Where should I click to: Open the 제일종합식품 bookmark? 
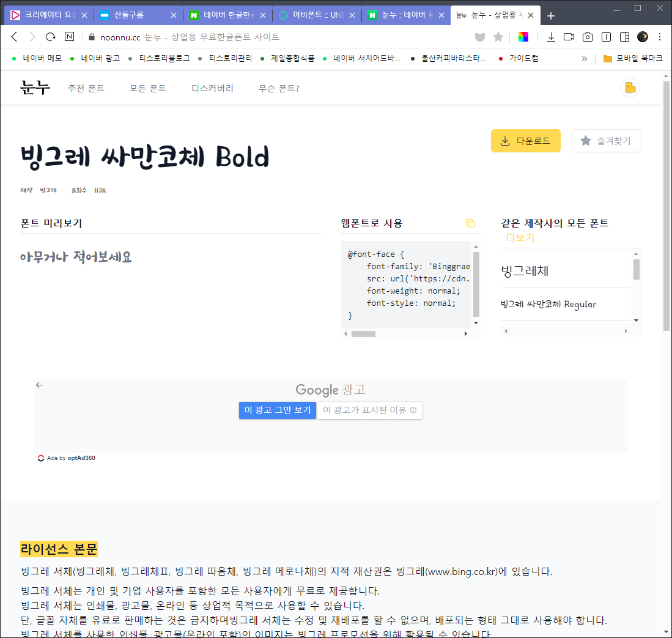(287, 58)
